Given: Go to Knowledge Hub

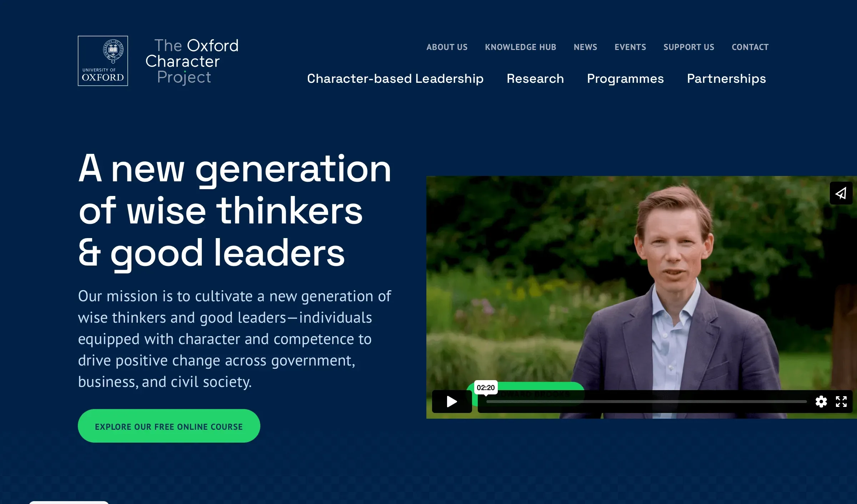Looking at the screenshot, I should tap(520, 47).
